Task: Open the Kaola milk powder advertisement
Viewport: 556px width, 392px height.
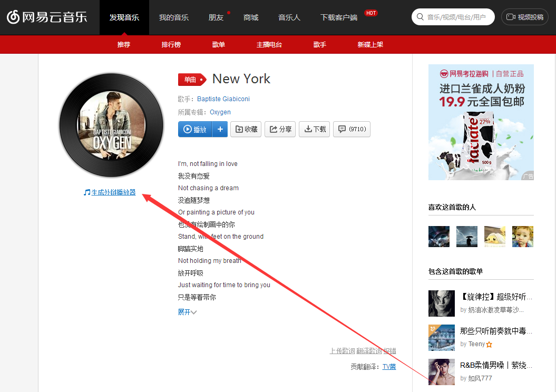Action: click(481, 122)
